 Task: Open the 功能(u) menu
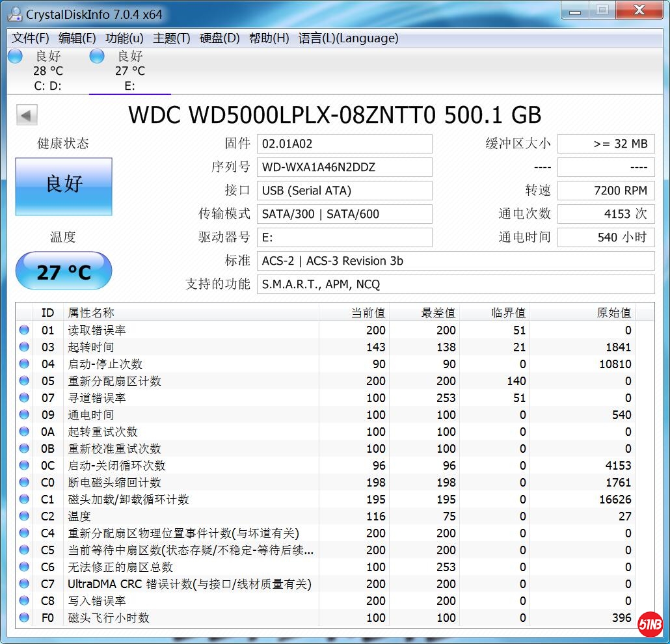(124, 38)
